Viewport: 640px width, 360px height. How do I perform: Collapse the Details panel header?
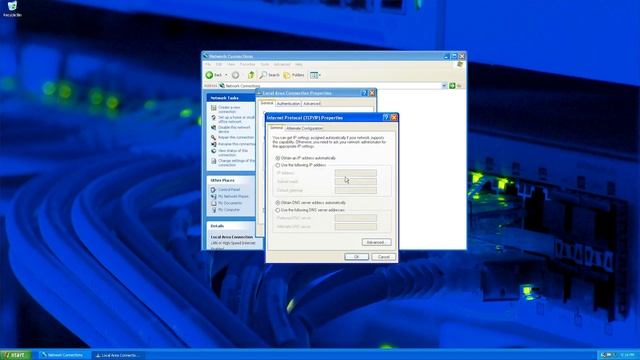click(231, 226)
